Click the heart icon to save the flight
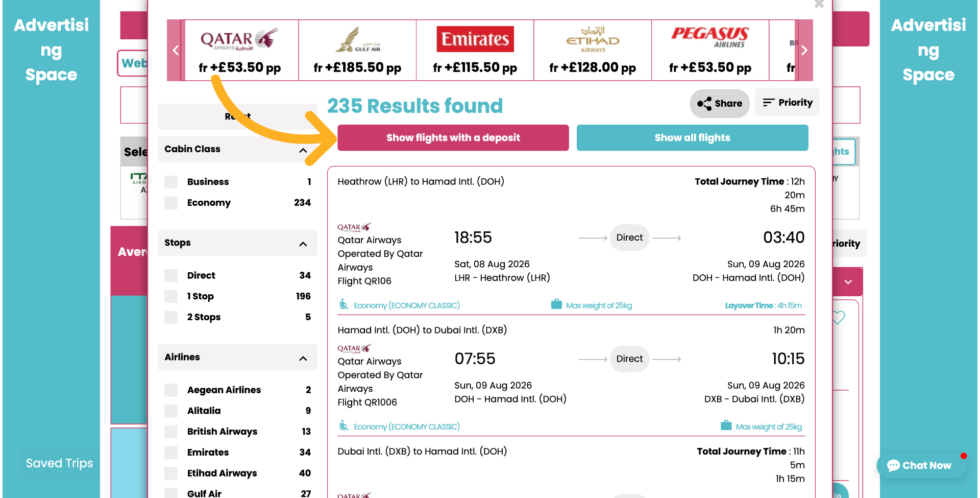Viewport: 980px width, 498px height. (x=838, y=318)
